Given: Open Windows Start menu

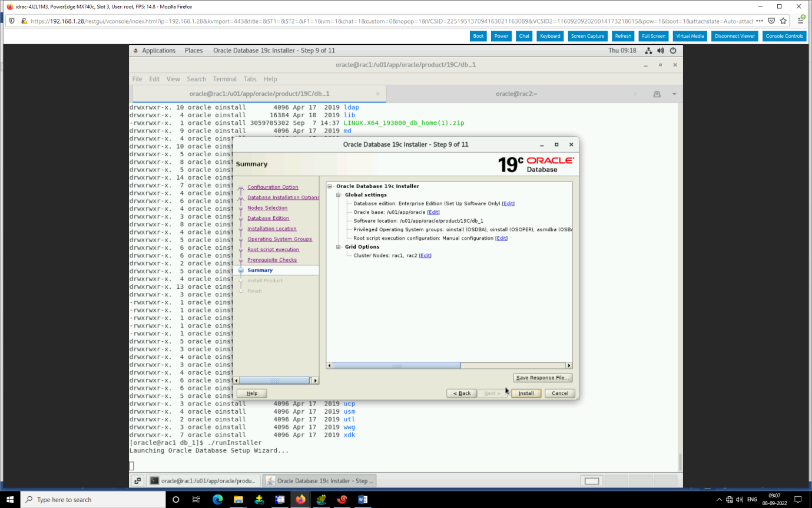Looking at the screenshot, I should [10, 499].
